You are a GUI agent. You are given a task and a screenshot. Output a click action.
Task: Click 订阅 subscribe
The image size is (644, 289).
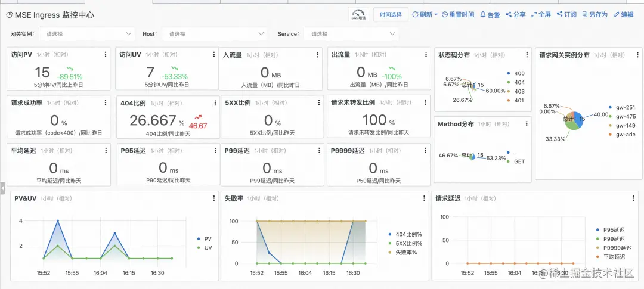[567, 14]
